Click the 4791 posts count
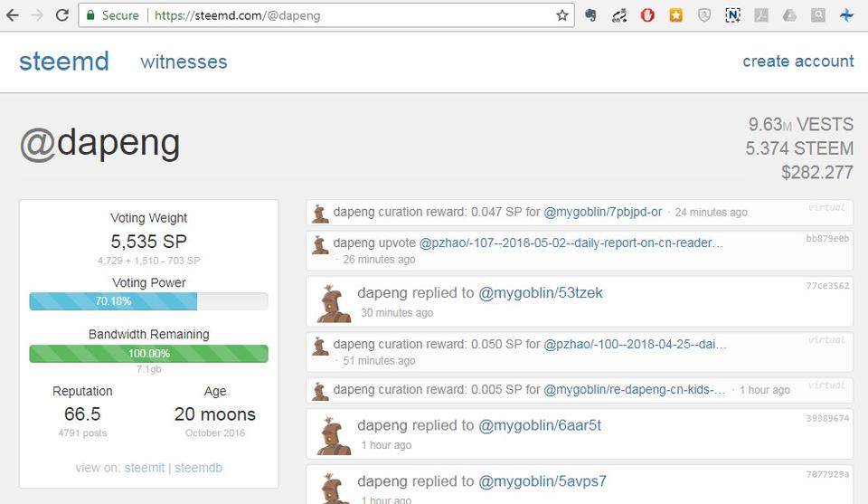Viewport: 868px width, 504px height. [82, 433]
